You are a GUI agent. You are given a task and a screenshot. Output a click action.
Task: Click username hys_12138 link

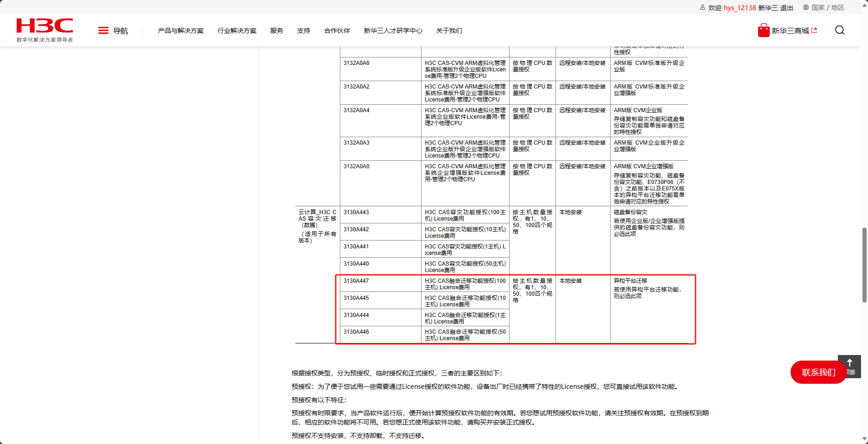coord(740,8)
